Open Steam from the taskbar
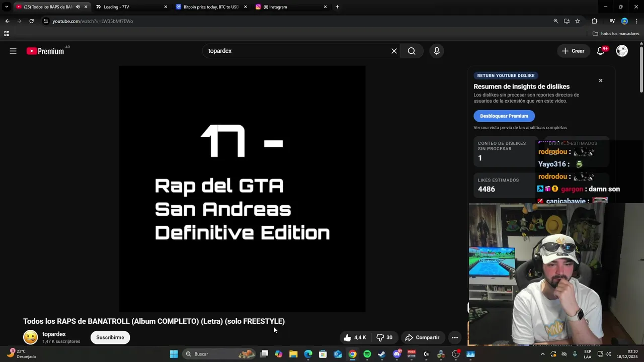The width and height of the screenshot is (644, 362). coord(382,354)
